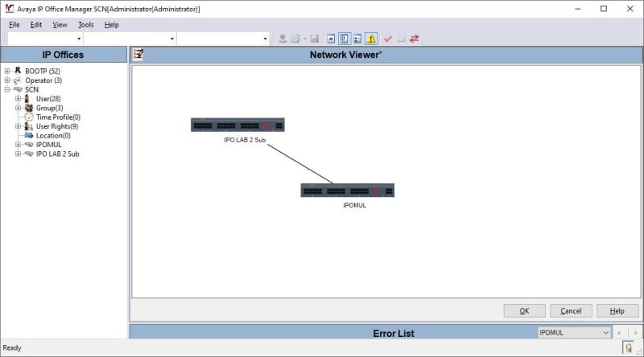Click the IPO LAB 2 Sub label in viewer

tap(245, 140)
